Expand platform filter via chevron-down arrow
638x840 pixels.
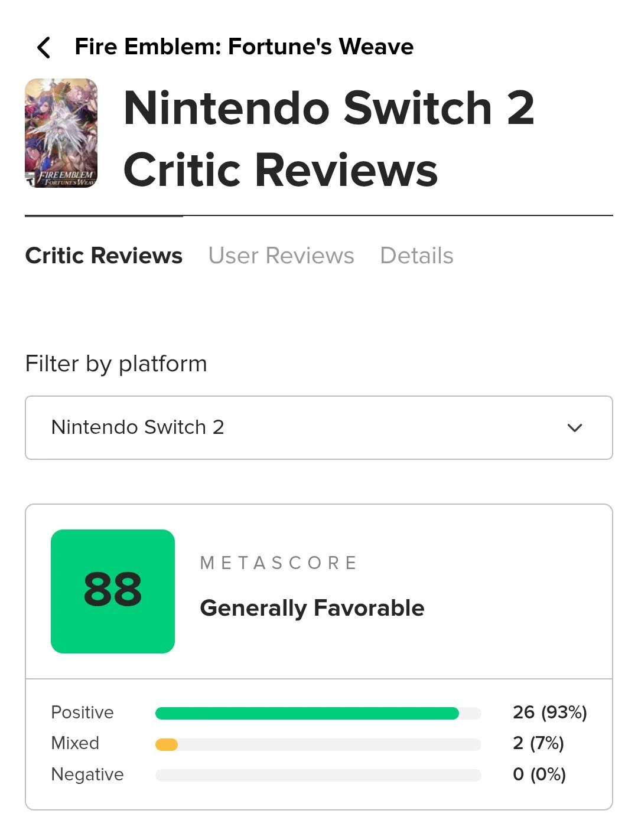(x=575, y=427)
